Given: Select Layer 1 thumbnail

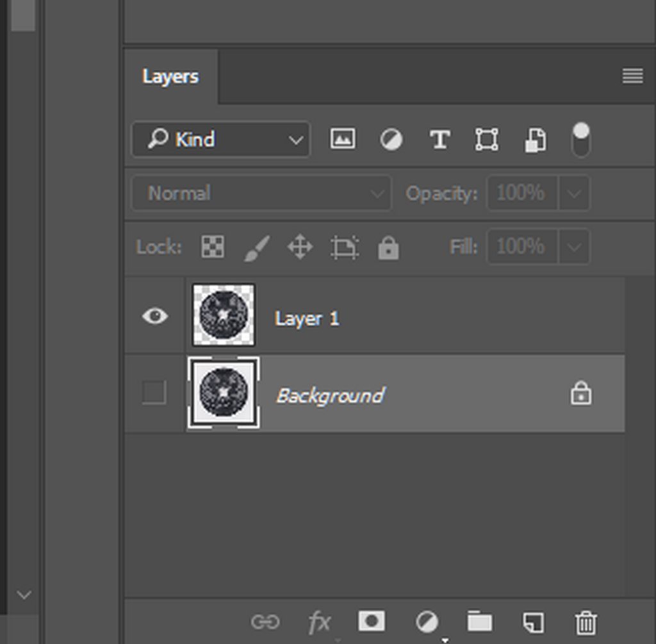Looking at the screenshot, I should (x=224, y=316).
